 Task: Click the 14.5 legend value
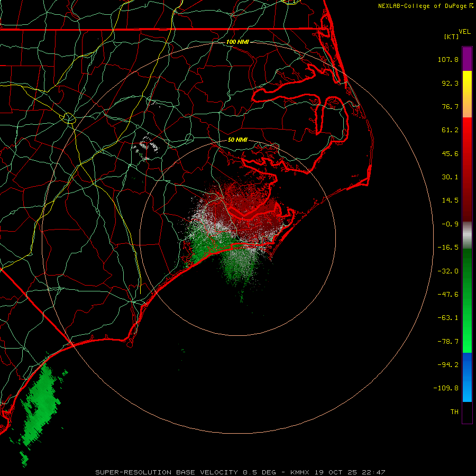pyautogui.click(x=450, y=200)
